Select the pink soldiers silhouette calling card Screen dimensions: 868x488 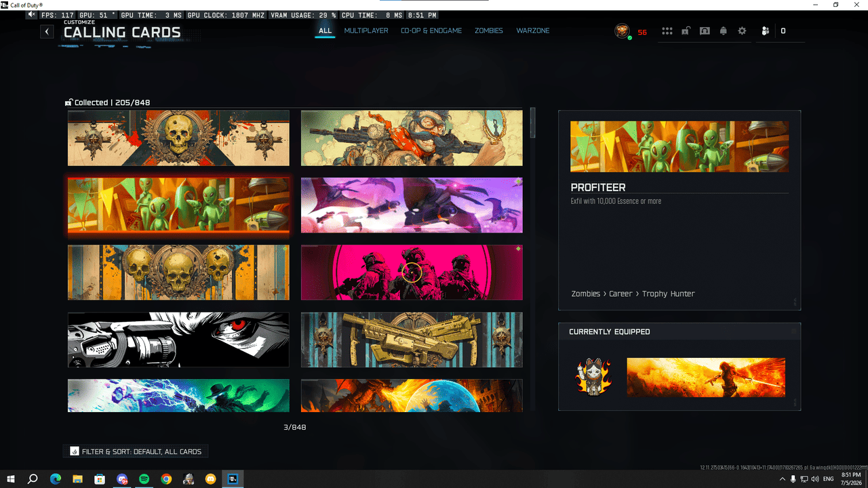(x=412, y=272)
